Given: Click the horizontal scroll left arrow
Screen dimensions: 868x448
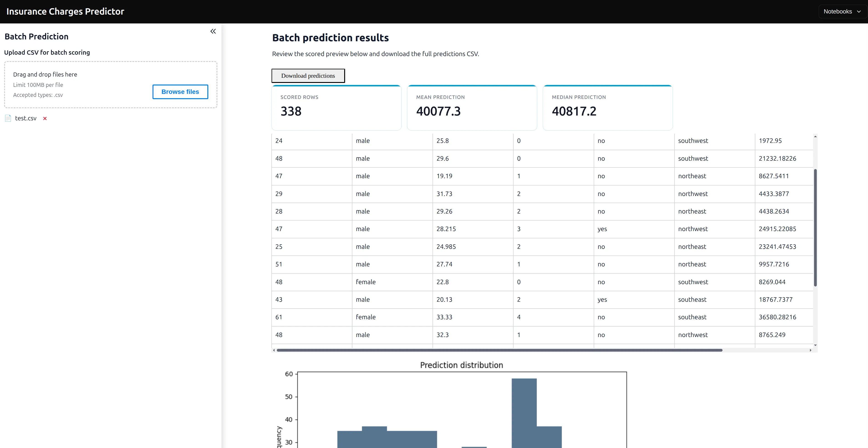Looking at the screenshot, I should coord(274,350).
